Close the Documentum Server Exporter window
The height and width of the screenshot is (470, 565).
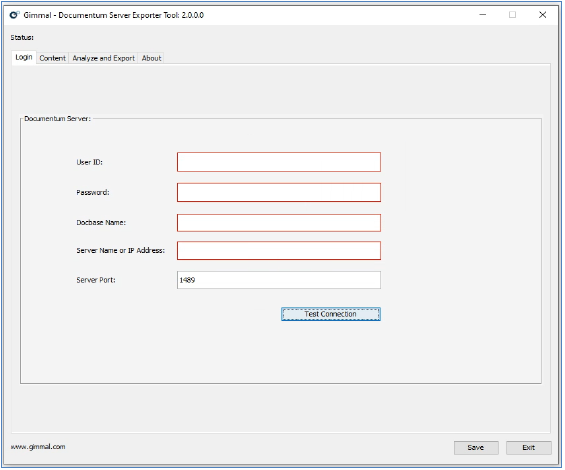tap(542, 15)
